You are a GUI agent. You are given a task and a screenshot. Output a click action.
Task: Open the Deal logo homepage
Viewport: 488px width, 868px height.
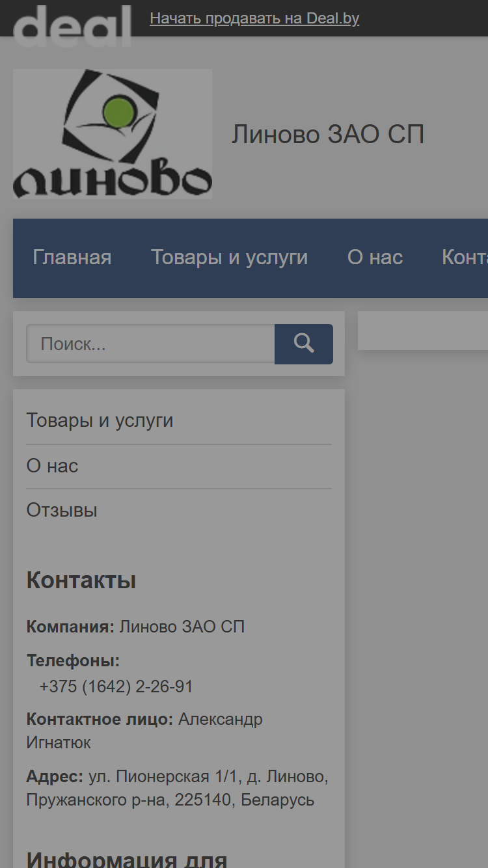(x=72, y=26)
